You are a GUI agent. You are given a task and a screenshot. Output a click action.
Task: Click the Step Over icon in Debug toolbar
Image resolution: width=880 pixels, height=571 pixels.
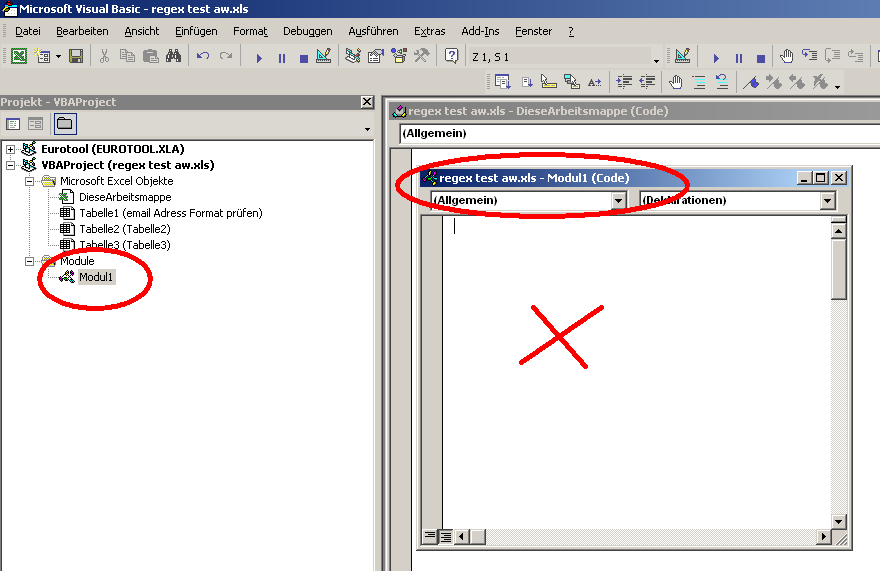pyautogui.click(x=832, y=56)
